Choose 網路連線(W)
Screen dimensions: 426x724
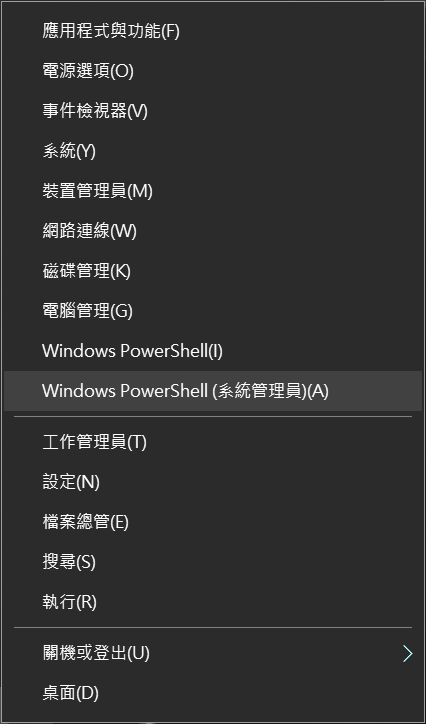(213, 231)
